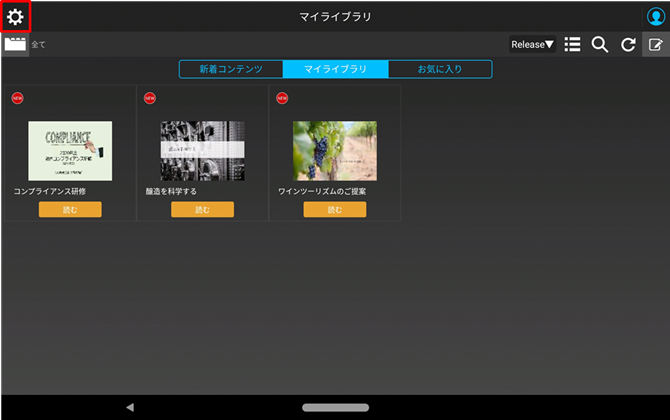Open the お気に入り tab
The image size is (670, 420).
[440, 69]
